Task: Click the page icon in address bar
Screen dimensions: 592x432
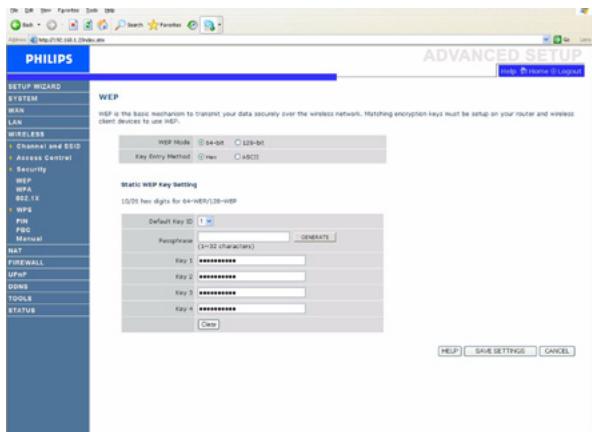Action: [33, 40]
